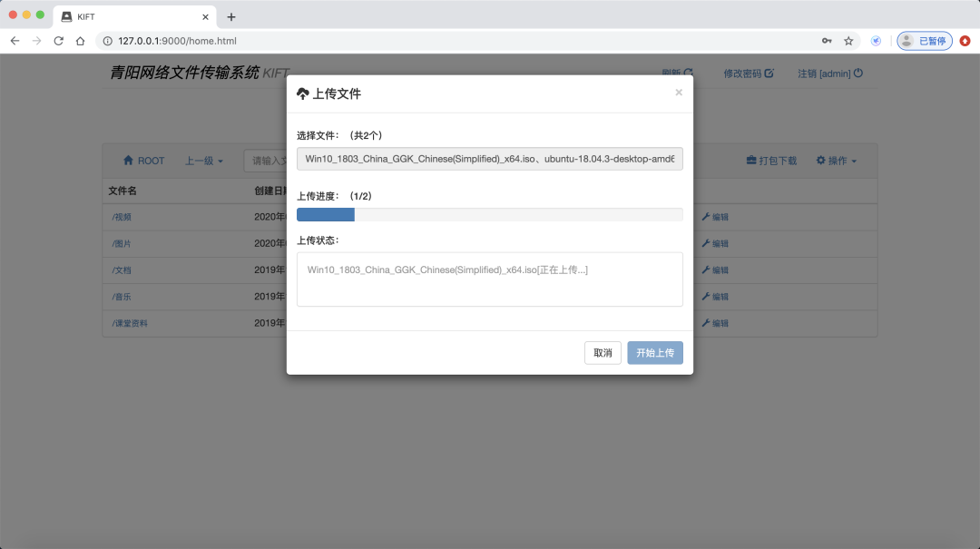Click the gear icon on the 操作 button
The height and width of the screenshot is (549, 980).
coord(820,160)
